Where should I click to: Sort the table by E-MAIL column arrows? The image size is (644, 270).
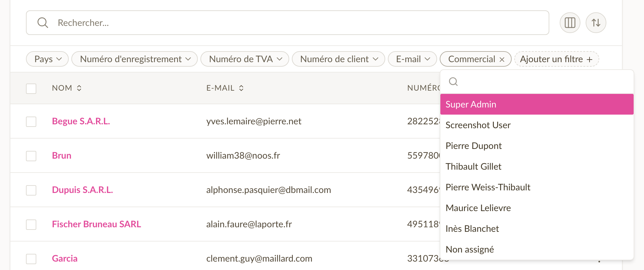point(241,88)
